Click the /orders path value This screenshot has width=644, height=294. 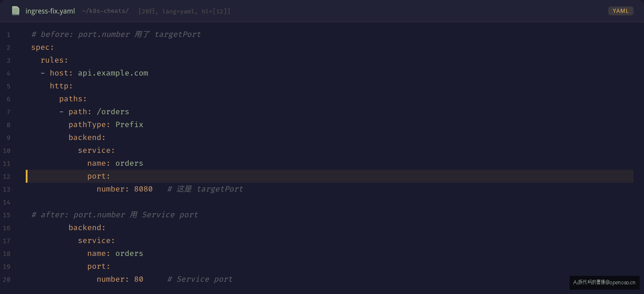(x=113, y=112)
